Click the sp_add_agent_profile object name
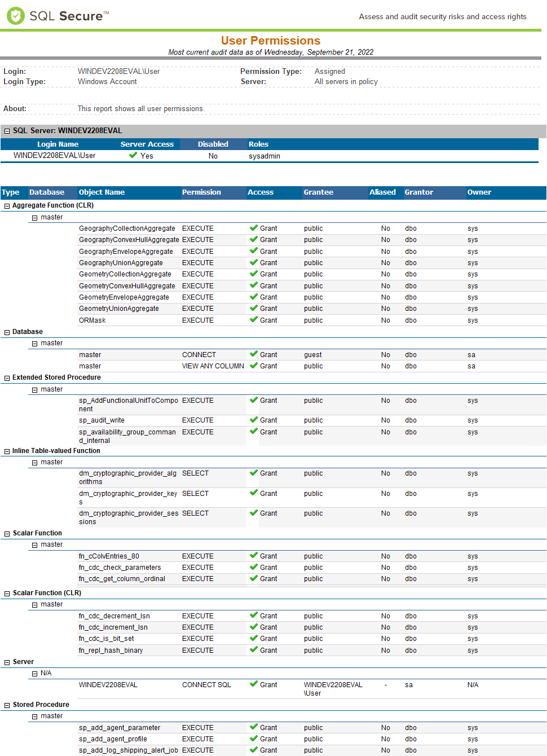The width and height of the screenshot is (547, 756). point(113,739)
